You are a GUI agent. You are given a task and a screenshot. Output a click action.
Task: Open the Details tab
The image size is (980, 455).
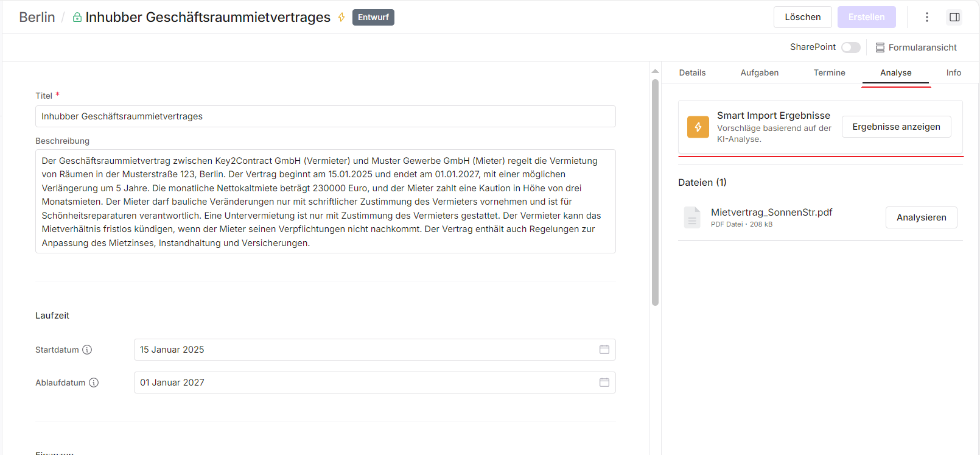click(x=692, y=72)
